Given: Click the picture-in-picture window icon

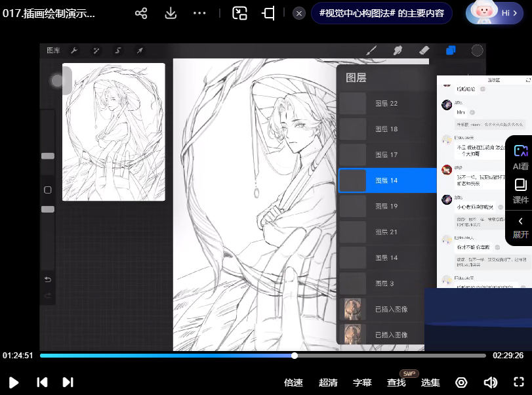Looking at the screenshot, I should [x=239, y=13].
